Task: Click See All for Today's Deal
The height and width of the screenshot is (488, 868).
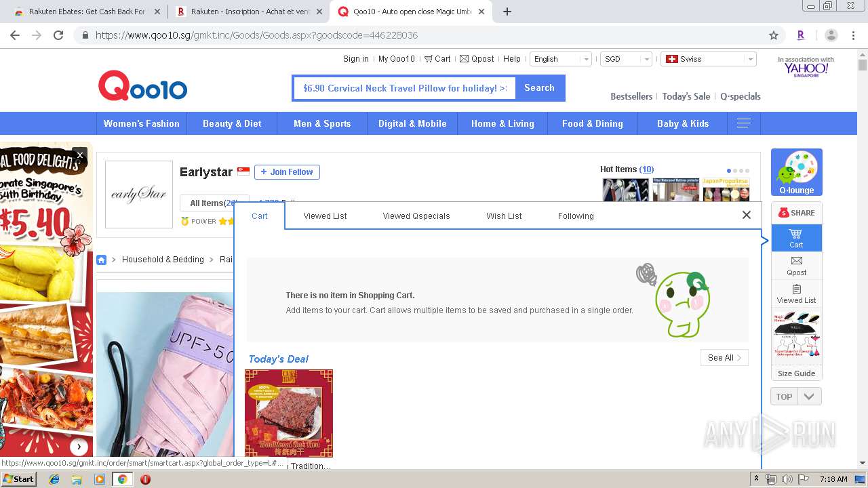Action: click(724, 358)
